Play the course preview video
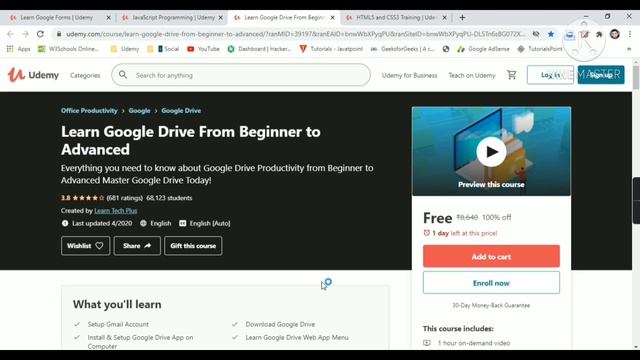This screenshot has width=640, height=360. pyautogui.click(x=491, y=152)
